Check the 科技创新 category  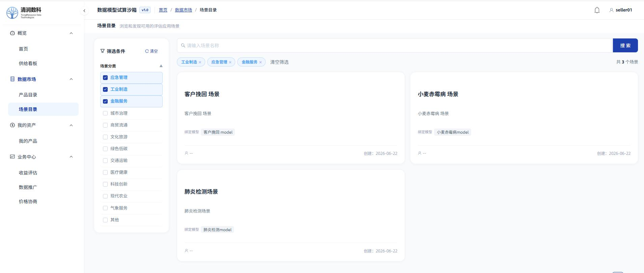(105, 184)
